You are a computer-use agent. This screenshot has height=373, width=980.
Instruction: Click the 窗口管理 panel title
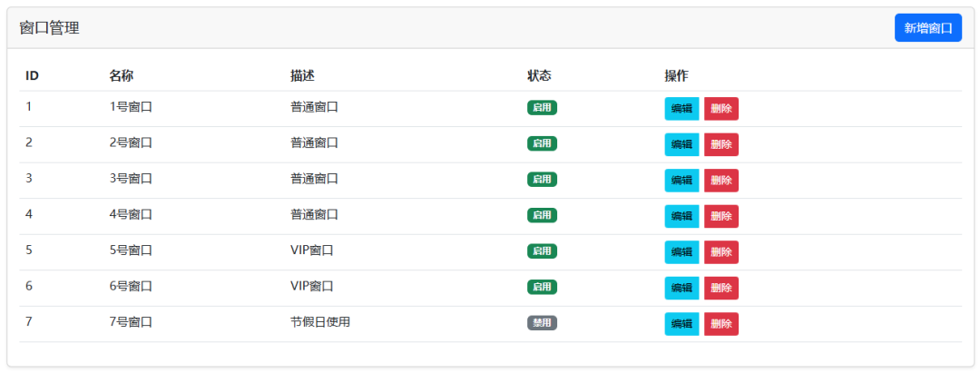pyautogui.click(x=49, y=28)
